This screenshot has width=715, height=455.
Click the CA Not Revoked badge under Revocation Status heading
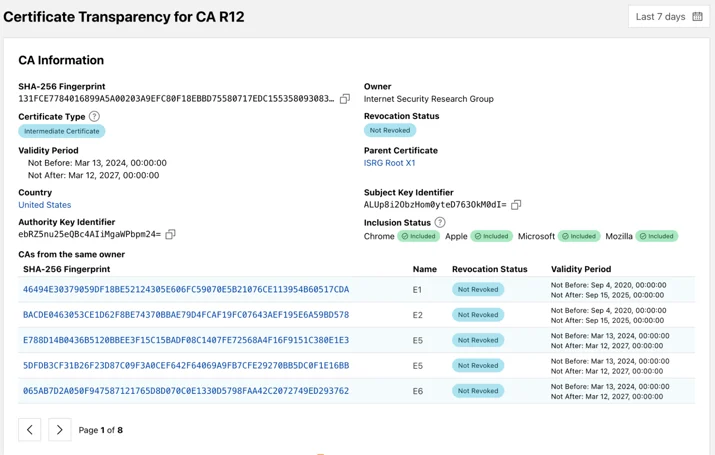[390, 130]
